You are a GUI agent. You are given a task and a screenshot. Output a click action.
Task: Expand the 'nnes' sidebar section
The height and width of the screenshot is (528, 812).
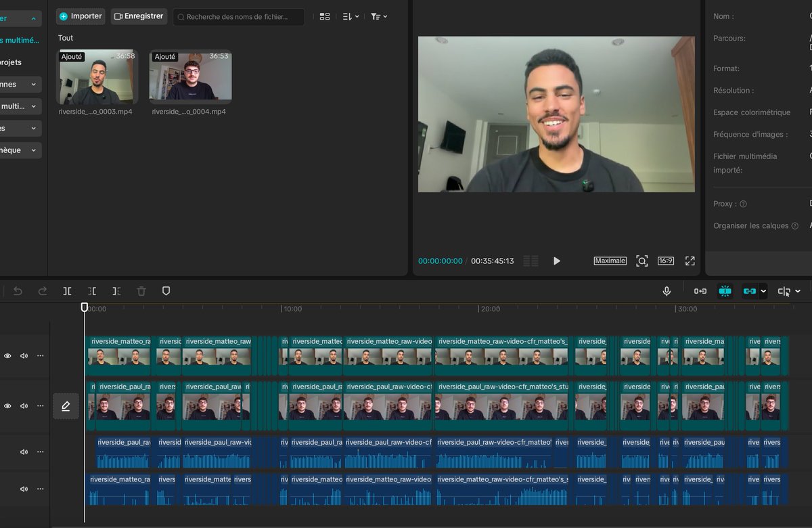tap(20, 85)
